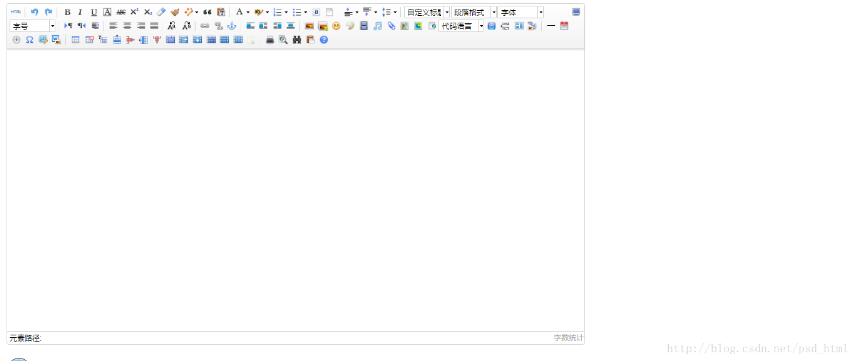The width and height of the screenshot is (862, 364).
Task: Open 段落格式 paragraph format dropdown
Action: tap(474, 12)
